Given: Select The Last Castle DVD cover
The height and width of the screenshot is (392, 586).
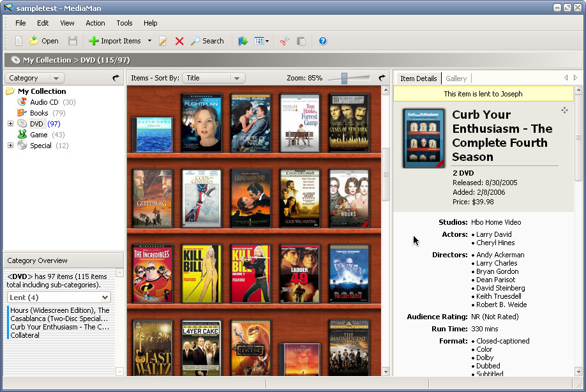Looking at the screenshot, I should 349,274.
